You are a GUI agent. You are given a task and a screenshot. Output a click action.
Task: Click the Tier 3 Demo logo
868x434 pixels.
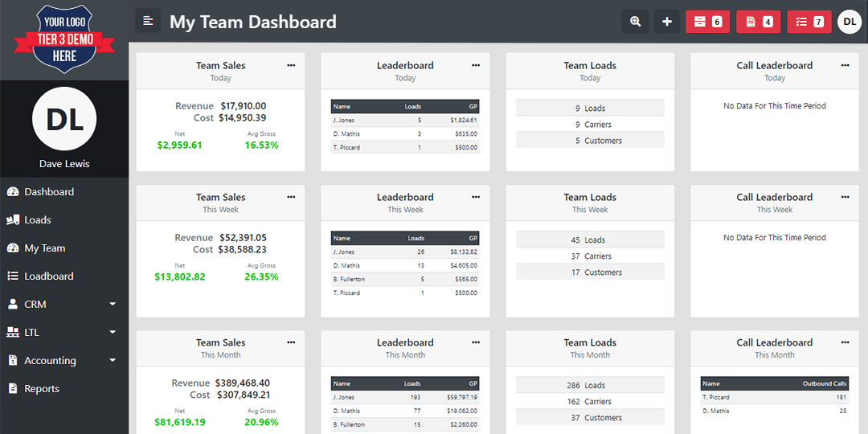pyautogui.click(x=64, y=40)
